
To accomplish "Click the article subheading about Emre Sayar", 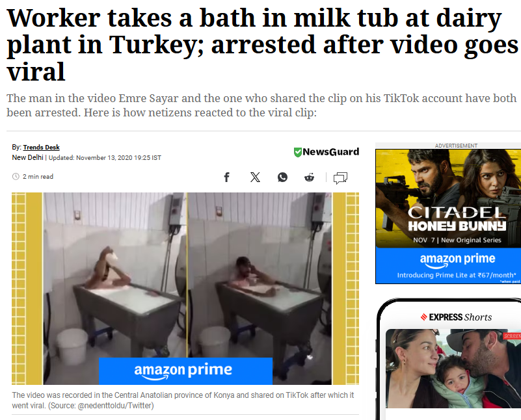I will tap(261, 105).
